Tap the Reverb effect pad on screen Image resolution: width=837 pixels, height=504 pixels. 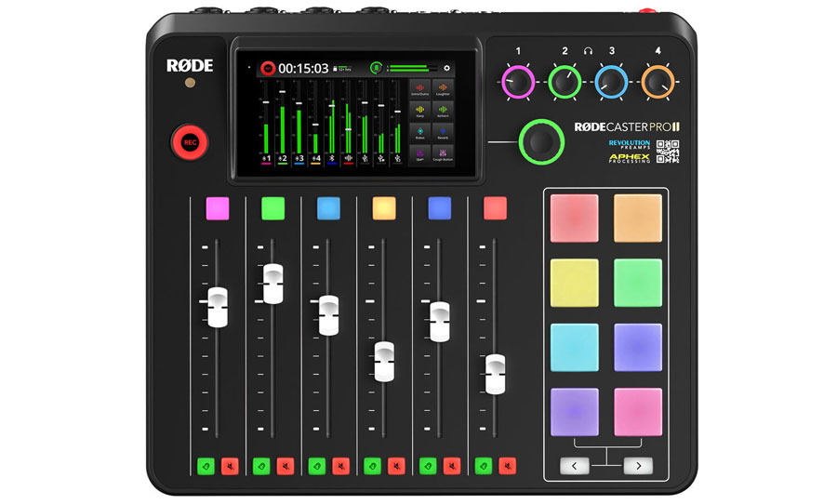pos(443,132)
